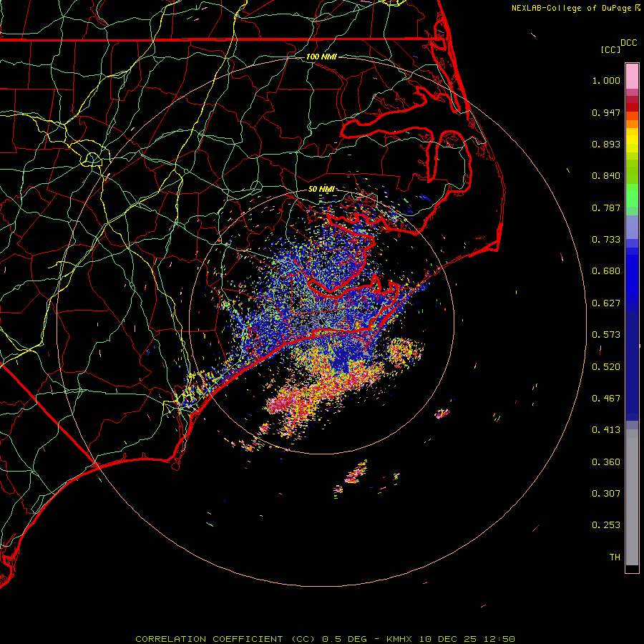Click the DCC label above the color scale
Viewport: 644px width, 644px height.
pos(628,43)
